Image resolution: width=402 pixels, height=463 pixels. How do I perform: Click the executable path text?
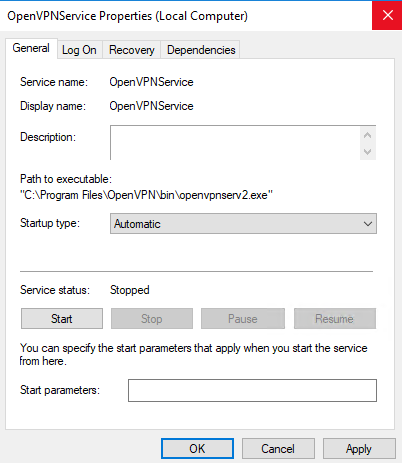(146, 195)
